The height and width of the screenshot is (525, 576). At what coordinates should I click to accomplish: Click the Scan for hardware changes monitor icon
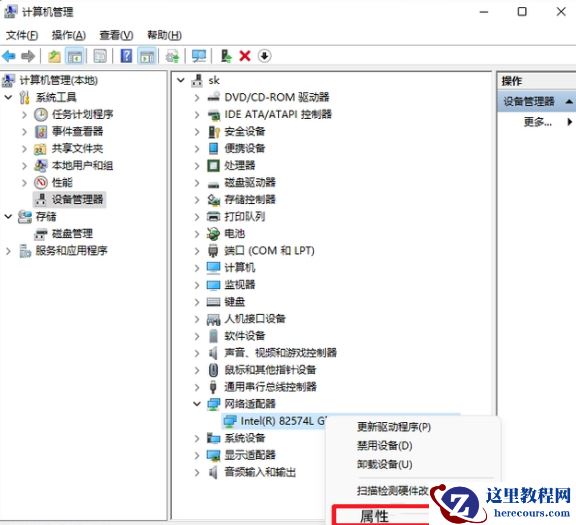tap(199, 56)
